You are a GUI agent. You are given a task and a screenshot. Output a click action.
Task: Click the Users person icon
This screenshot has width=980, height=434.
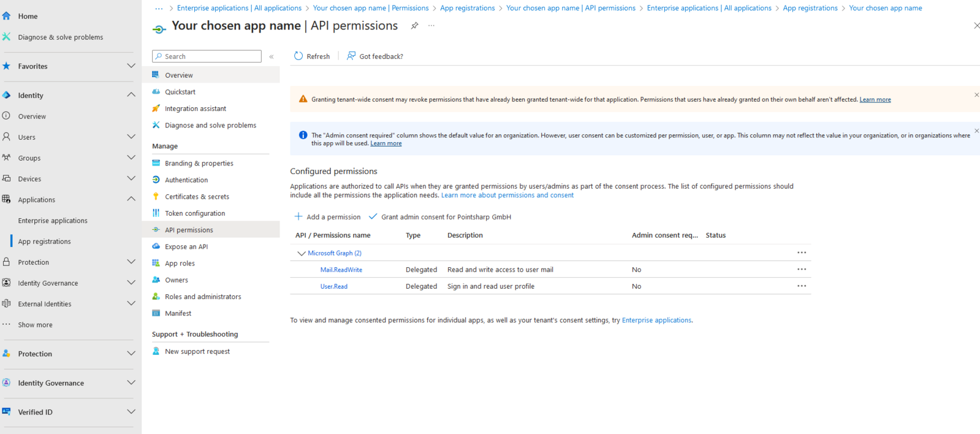coord(7,137)
